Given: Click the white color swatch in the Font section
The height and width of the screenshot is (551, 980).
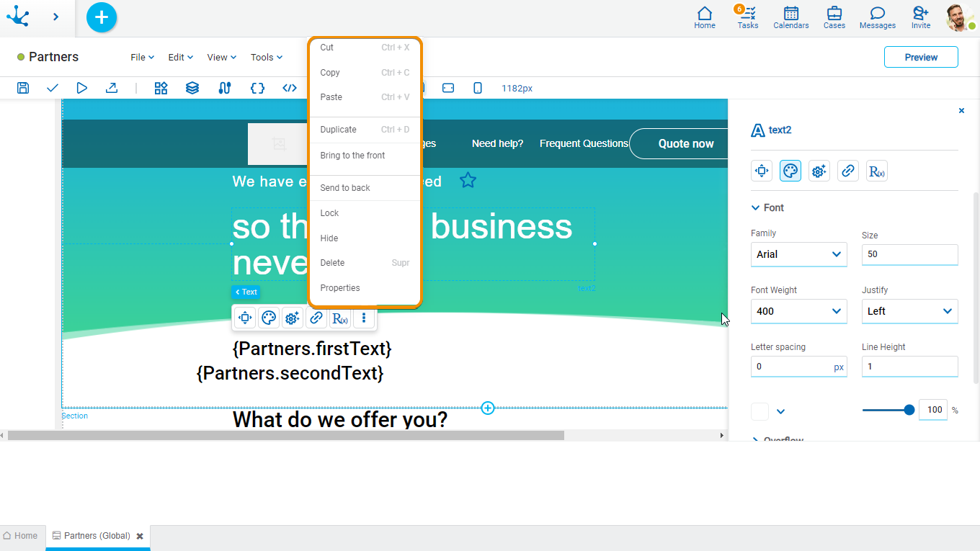Looking at the screenshot, I should pos(760,411).
